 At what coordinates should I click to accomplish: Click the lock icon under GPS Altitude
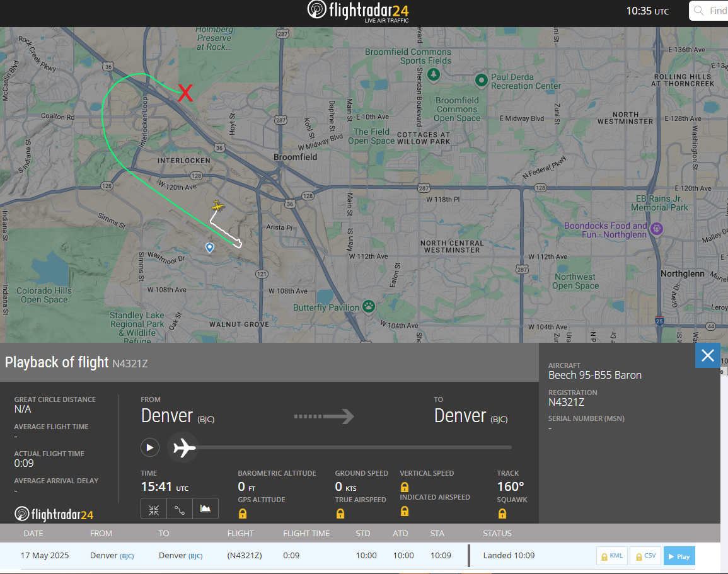243,514
